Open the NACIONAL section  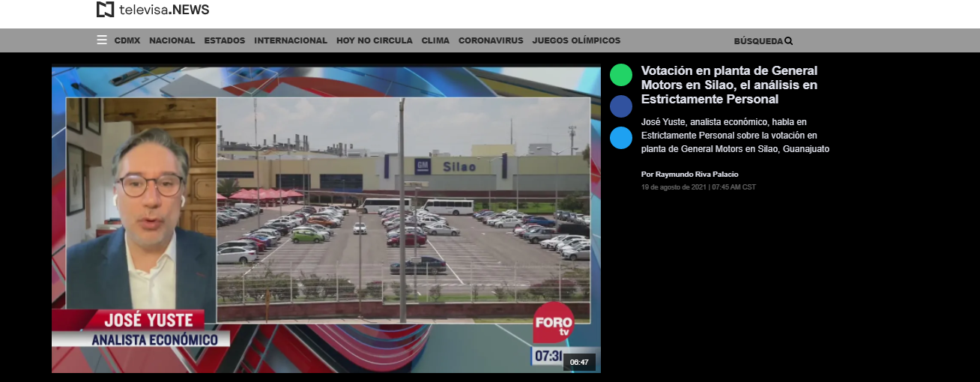point(172,40)
